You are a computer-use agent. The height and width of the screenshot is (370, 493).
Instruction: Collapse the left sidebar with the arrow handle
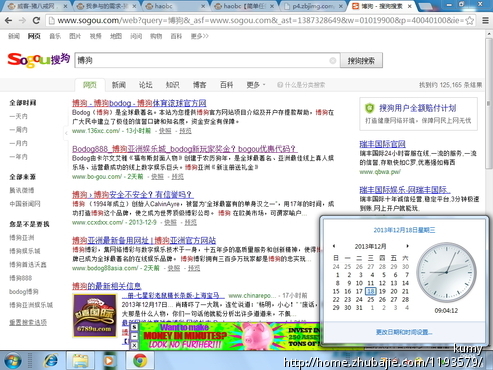pyautogui.click(x=66, y=133)
